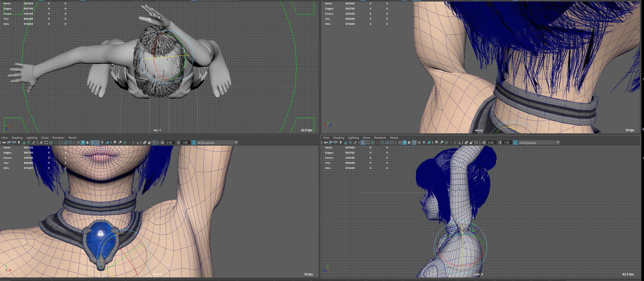Image resolution: width=644 pixels, height=281 pixels.
Task: Toggle grid display in front viewport toolbar
Action: click(41, 143)
